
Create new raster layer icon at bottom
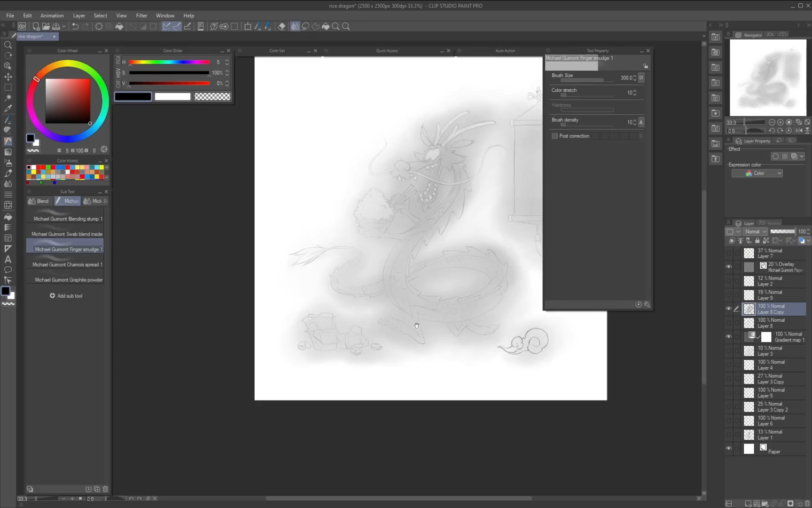click(x=748, y=504)
